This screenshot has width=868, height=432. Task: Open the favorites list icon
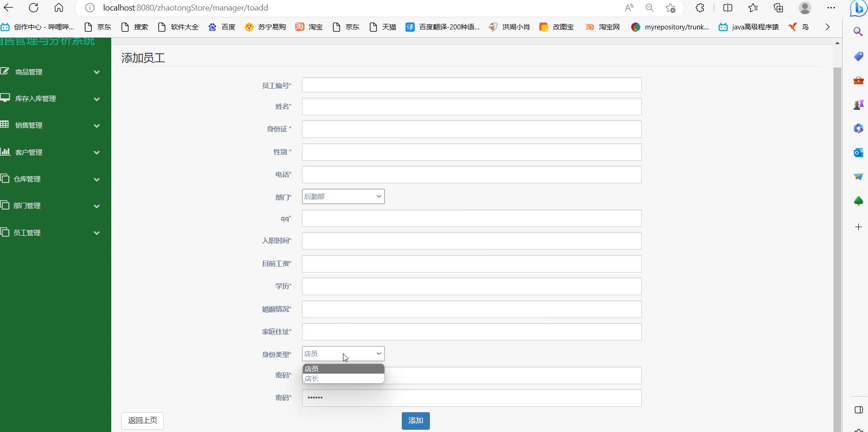(753, 8)
